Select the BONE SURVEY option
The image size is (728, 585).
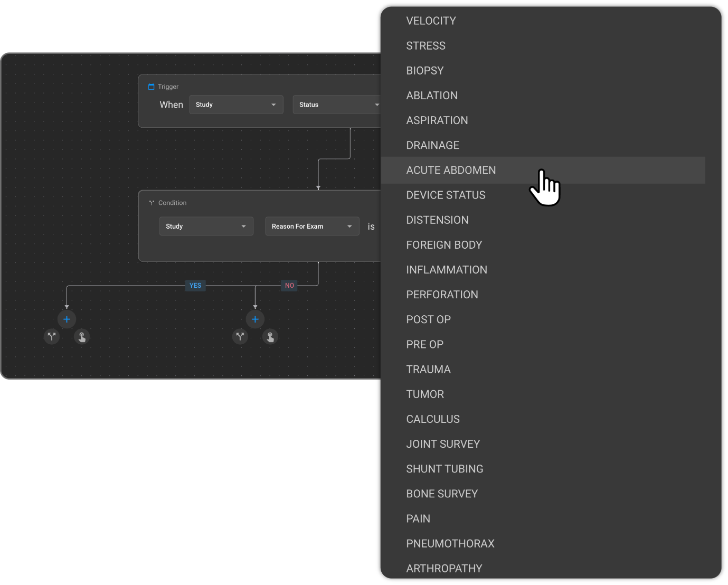[442, 494]
